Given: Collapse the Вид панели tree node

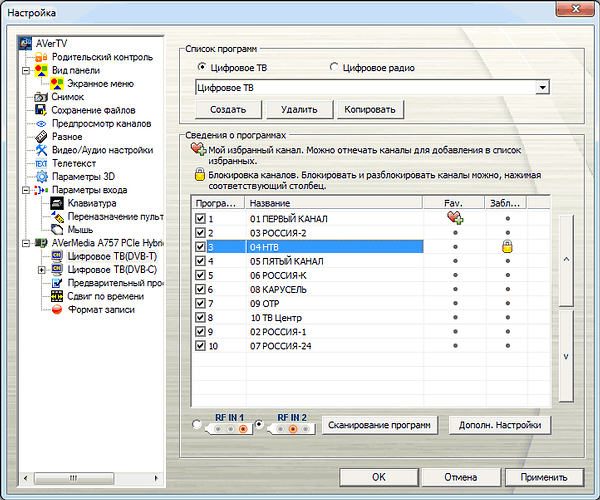Looking at the screenshot, I should 26,71.
